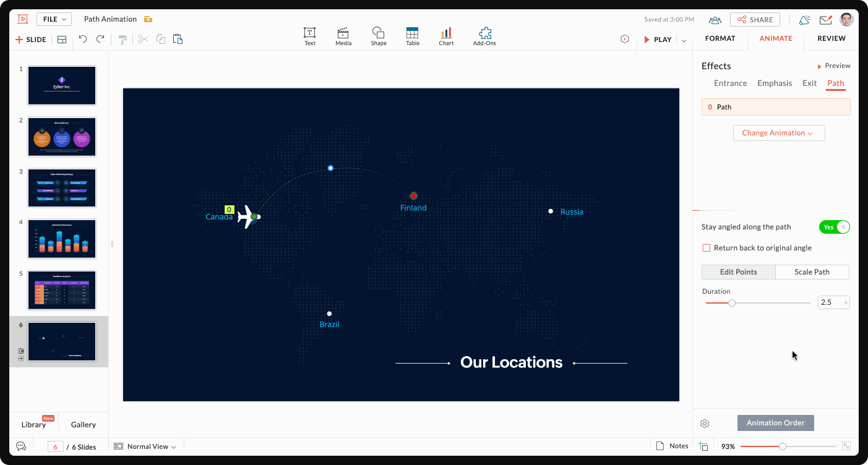Open the Media insert tool
This screenshot has width=868, height=465.
coord(343,36)
